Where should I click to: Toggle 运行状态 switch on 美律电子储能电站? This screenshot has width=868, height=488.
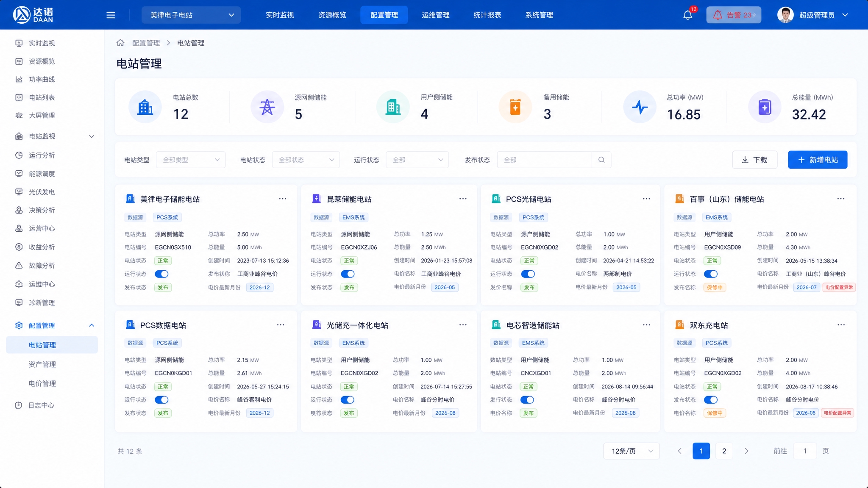[161, 274]
